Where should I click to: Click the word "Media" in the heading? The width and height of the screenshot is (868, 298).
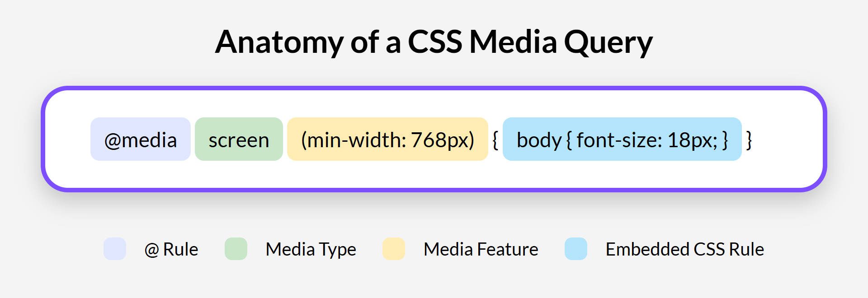[x=513, y=42]
